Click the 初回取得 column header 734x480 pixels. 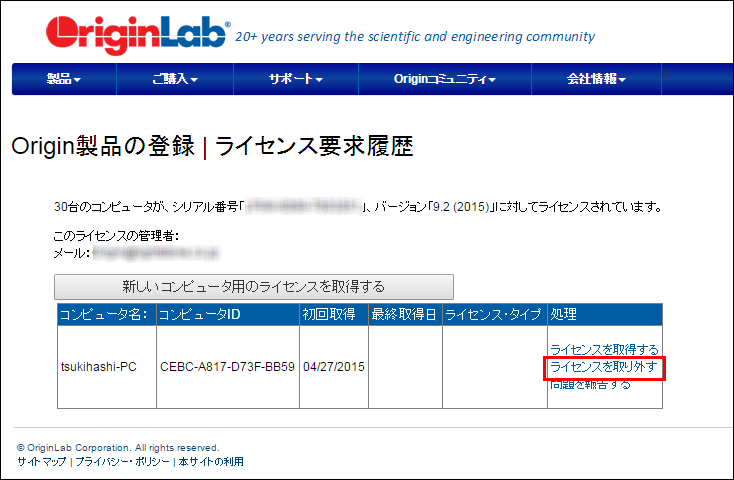pyautogui.click(x=334, y=315)
